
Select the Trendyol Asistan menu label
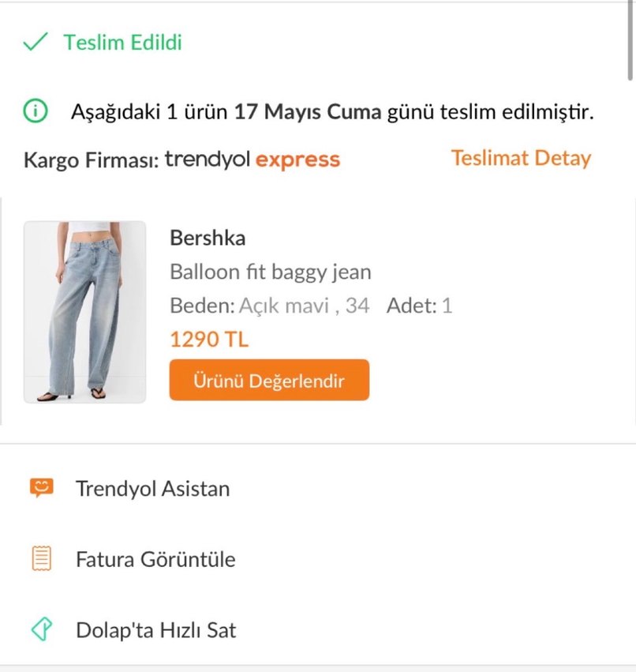click(152, 489)
